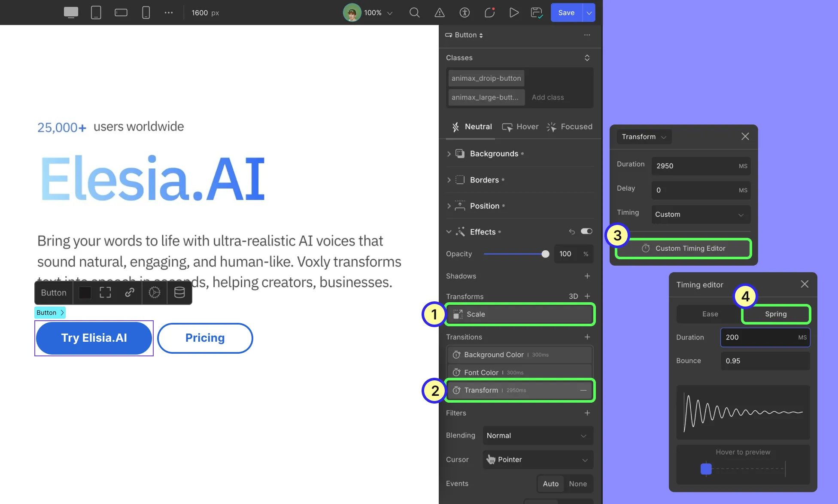Switch to the Neutral state tab
The height and width of the screenshot is (504, 838).
(x=471, y=127)
